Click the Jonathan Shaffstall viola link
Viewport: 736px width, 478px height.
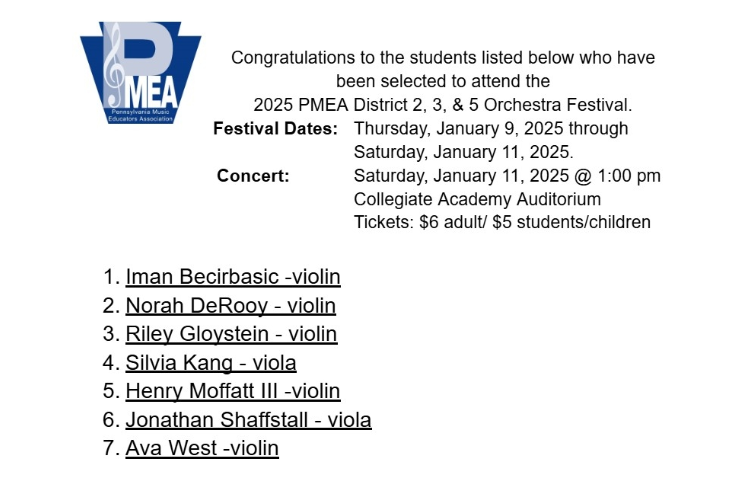coord(248,420)
